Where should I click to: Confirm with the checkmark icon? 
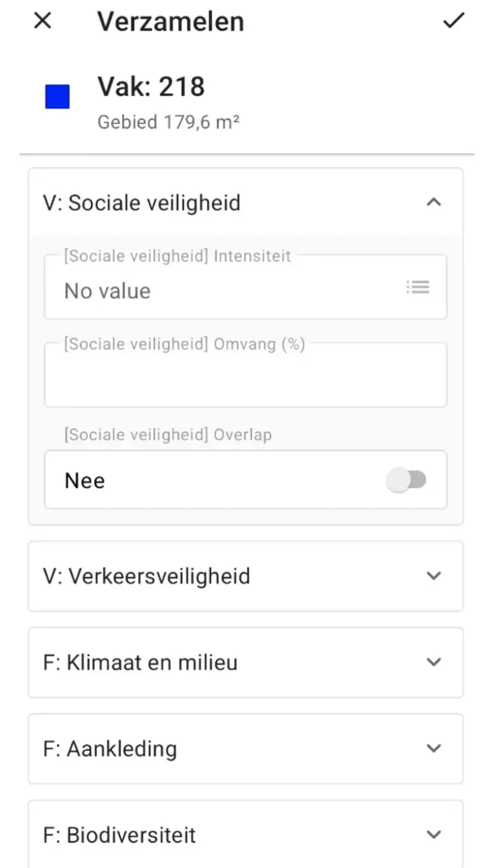click(x=453, y=21)
